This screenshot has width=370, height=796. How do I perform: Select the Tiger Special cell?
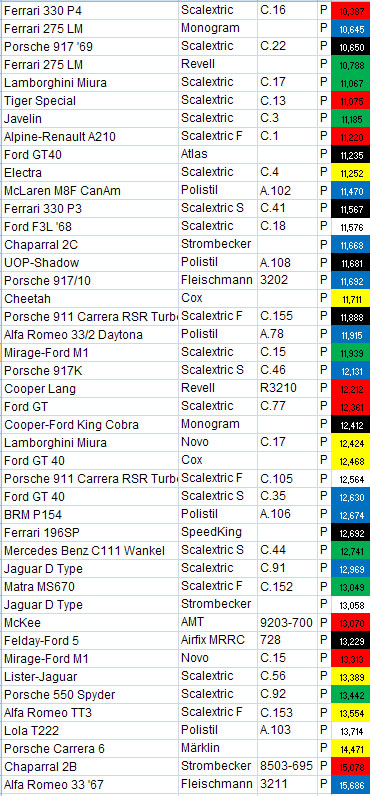tap(90, 101)
